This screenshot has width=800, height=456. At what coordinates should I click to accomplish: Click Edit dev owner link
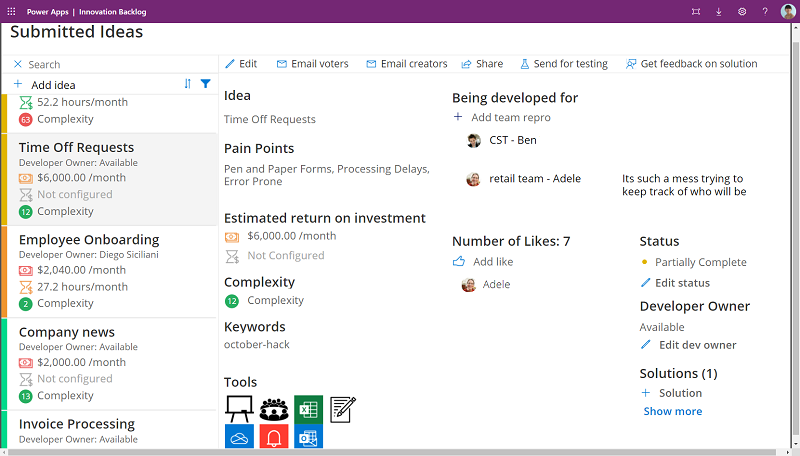click(688, 345)
